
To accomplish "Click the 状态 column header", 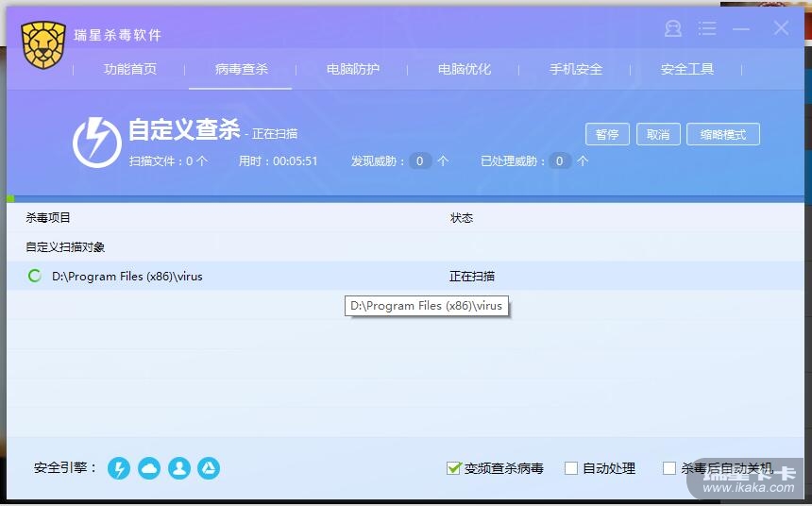I will (462, 217).
